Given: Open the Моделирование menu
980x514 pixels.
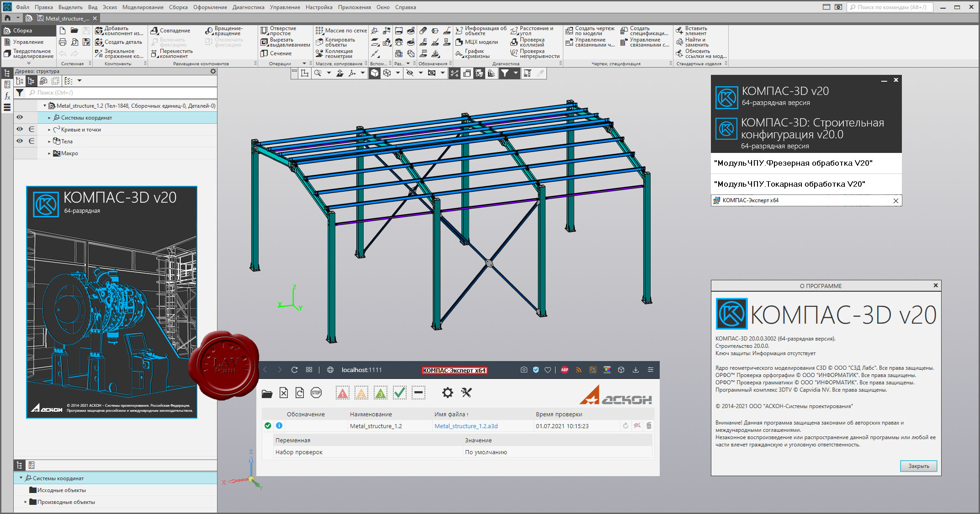Looking at the screenshot, I should [x=143, y=7].
